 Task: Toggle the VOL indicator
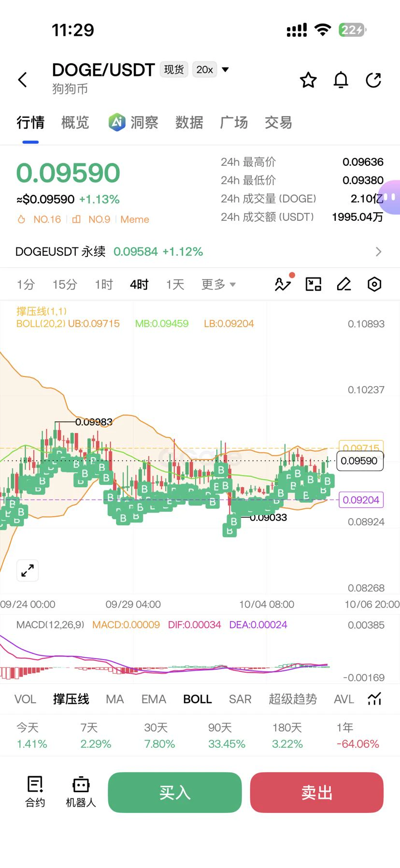[x=25, y=699]
